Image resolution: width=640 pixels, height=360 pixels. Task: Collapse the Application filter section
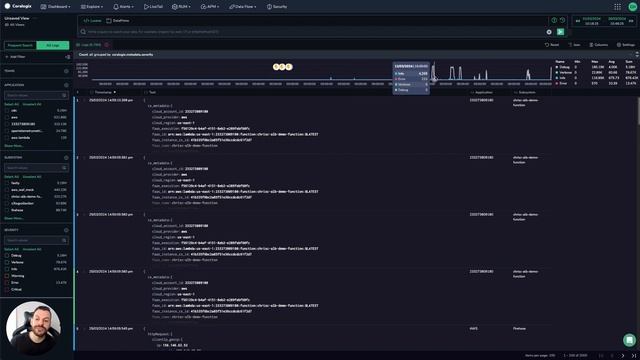point(66,85)
